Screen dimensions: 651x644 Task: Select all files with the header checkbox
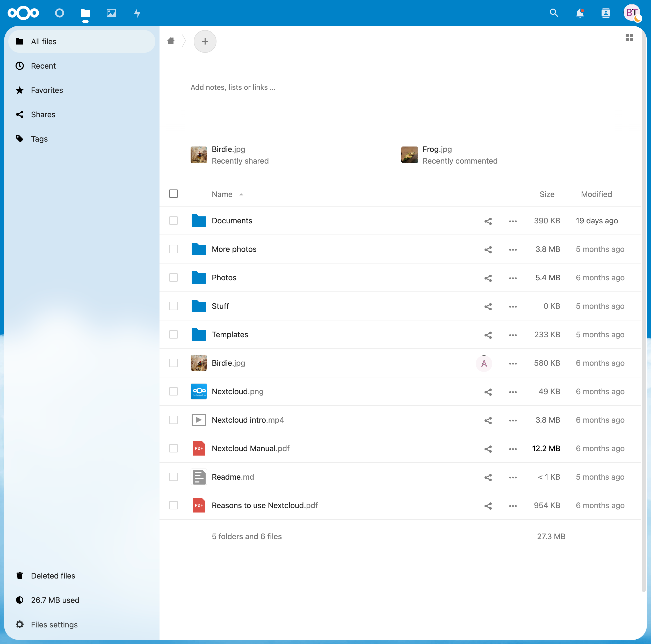point(173,194)
